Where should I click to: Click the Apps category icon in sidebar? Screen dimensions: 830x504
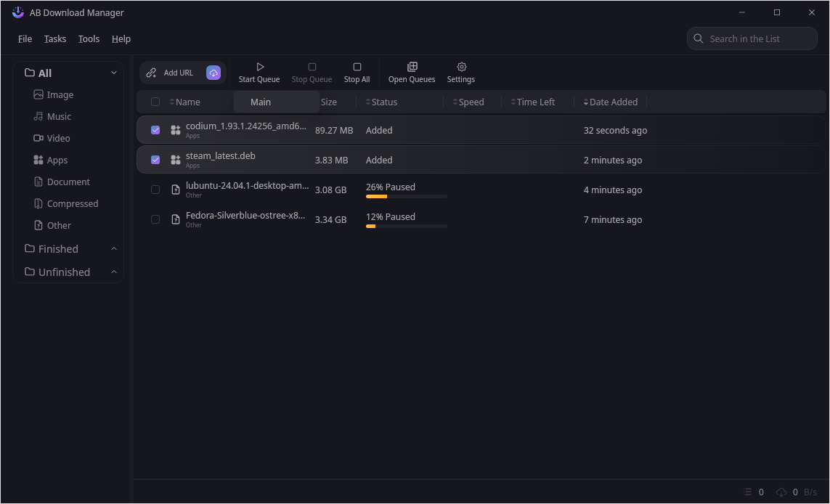click(x=38, y=160)
